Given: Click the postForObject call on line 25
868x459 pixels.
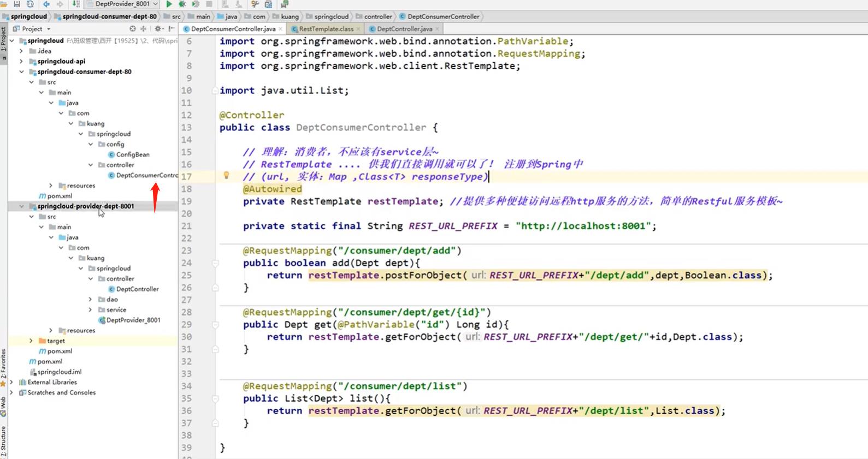Looking at the screenshot, I should 423,275.
